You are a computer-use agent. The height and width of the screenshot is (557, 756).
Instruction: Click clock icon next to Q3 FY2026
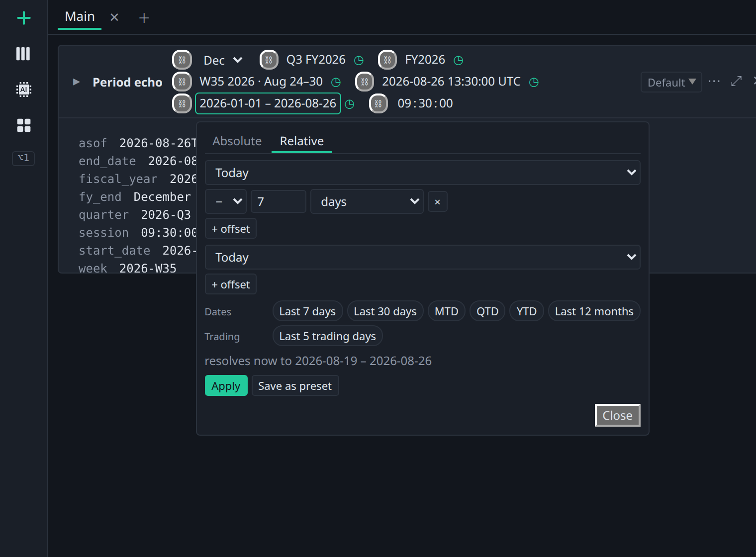pos(359,60)
